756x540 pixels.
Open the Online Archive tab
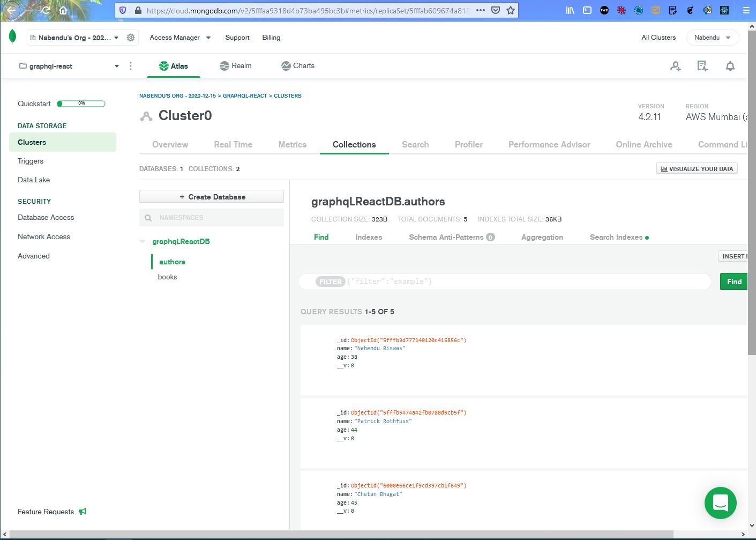[644, 145]
